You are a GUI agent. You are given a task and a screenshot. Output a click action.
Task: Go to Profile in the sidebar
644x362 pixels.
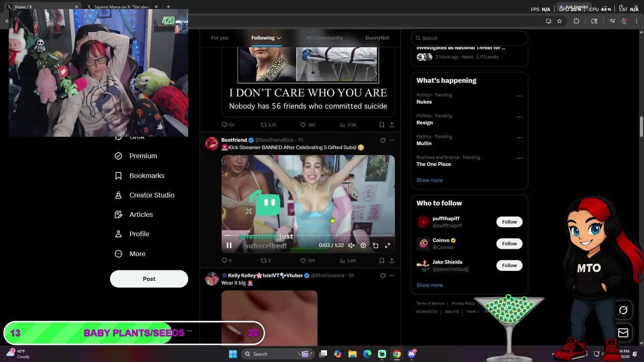[132, 234]
